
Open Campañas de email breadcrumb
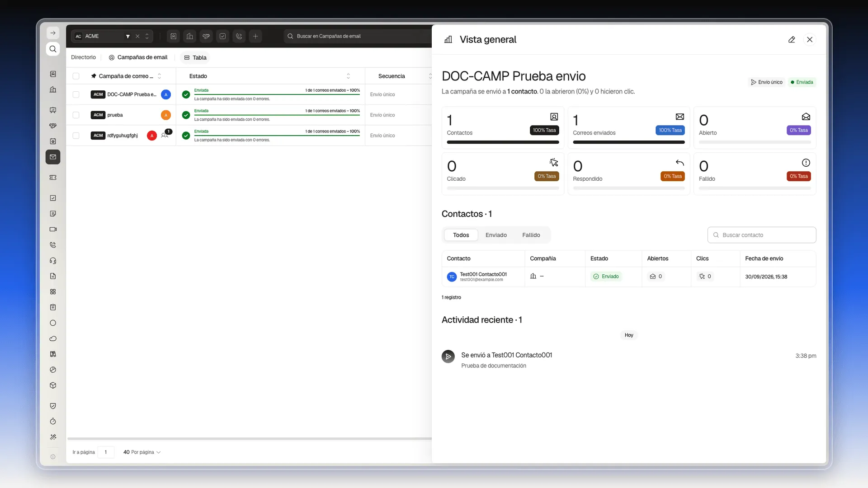[138, 57]
